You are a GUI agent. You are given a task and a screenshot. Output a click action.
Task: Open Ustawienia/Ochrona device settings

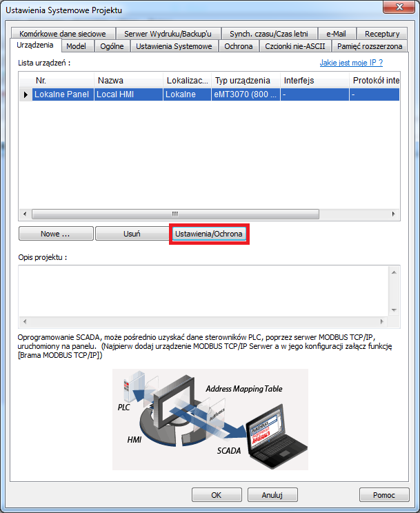(209, 234)
